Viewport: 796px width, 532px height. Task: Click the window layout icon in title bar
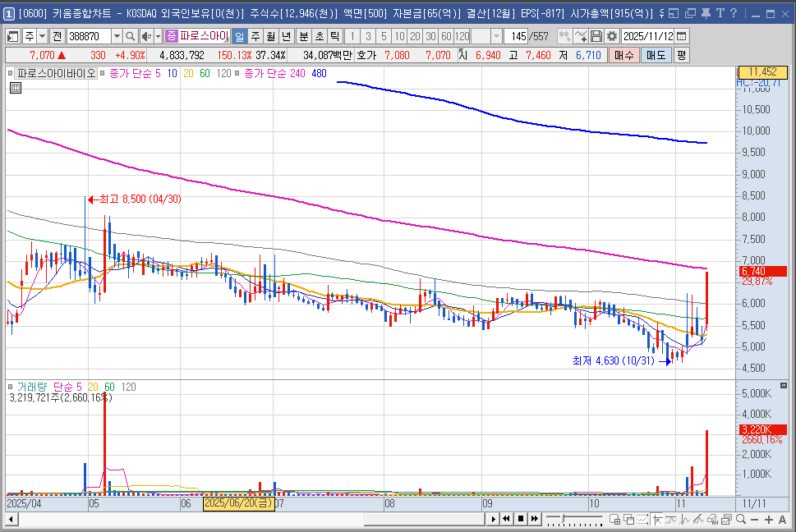click(674, 14)
